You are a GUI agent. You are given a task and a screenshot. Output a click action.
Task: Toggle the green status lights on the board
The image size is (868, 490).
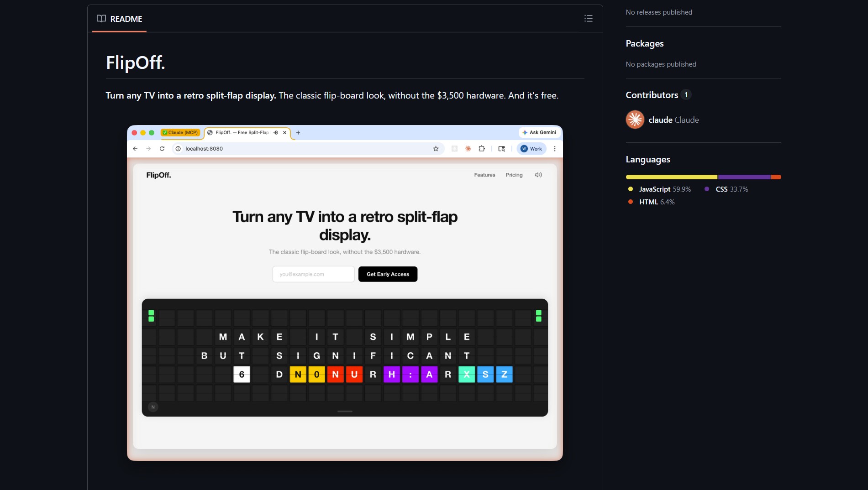pyautogui.click(x=151, y=316)
